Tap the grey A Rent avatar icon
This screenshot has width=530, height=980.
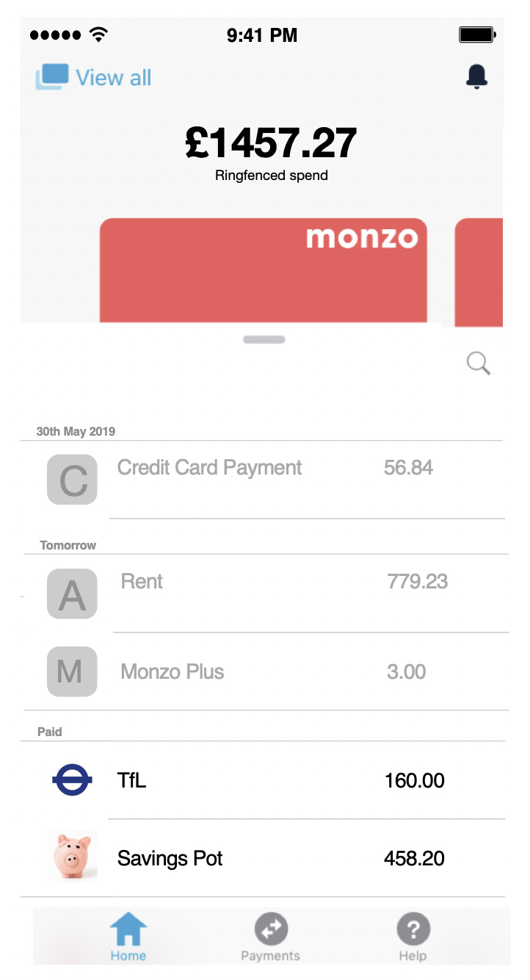(x=72, y=594)
